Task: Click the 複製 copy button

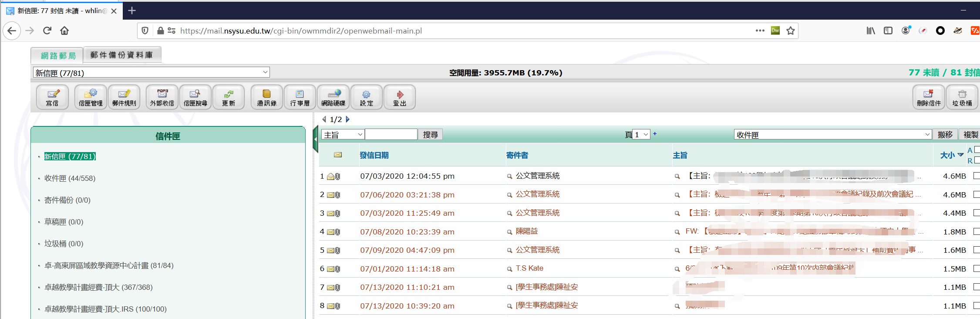Action: [x=970, y=135]
